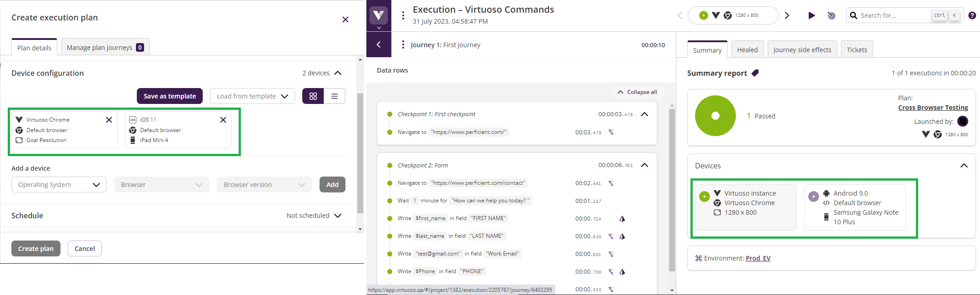Viewport: 980px width, 295px height.
Task: Expand the Schedule section
Action: [x=338, y=216]
